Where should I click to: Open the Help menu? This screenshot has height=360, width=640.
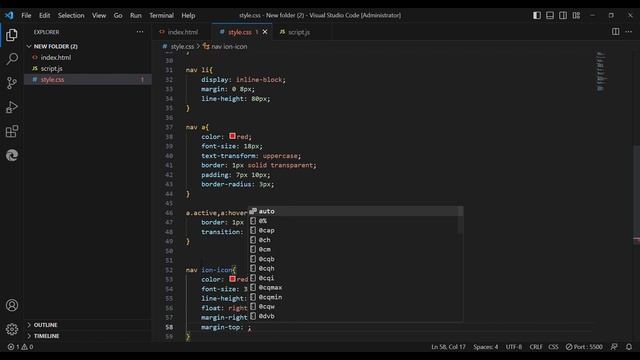pyautogui.click(x=188, y=16)
